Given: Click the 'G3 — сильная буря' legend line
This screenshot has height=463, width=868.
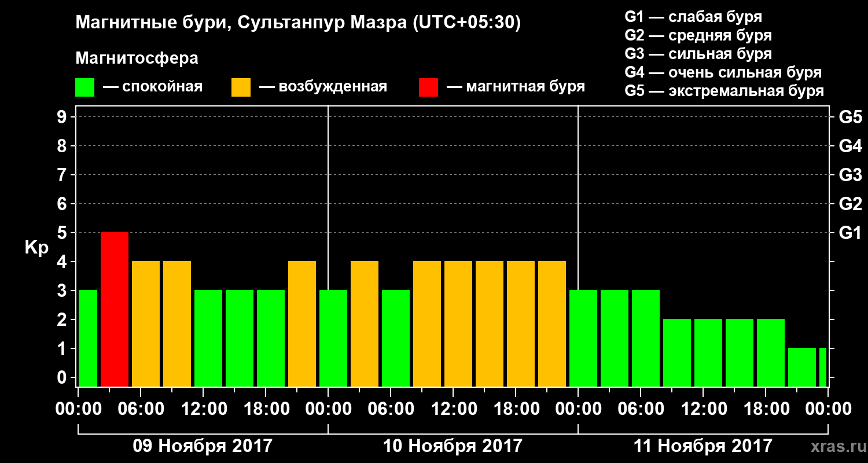Looking at the screenshot, I should pos(698,54).
